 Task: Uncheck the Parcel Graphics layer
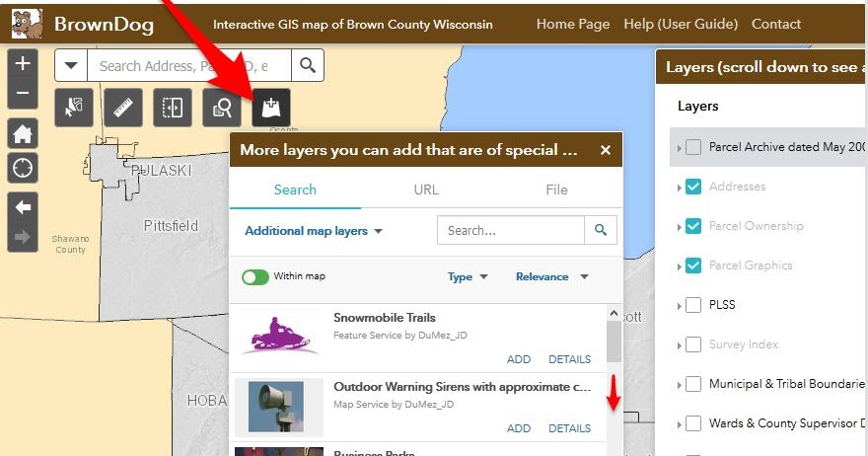tap(693, 266)
